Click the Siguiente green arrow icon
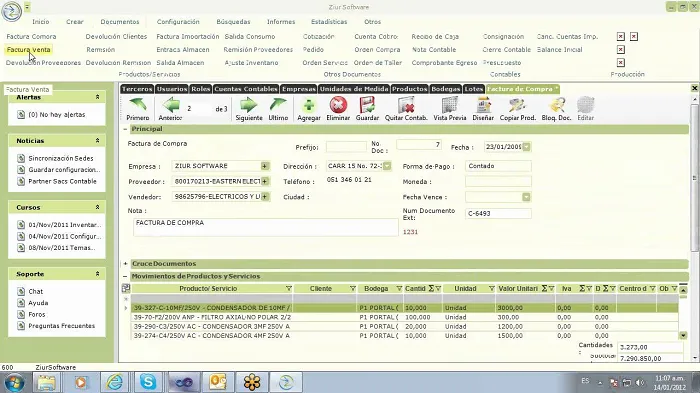This screenshot has height=393, width=700. click(249, 105)
